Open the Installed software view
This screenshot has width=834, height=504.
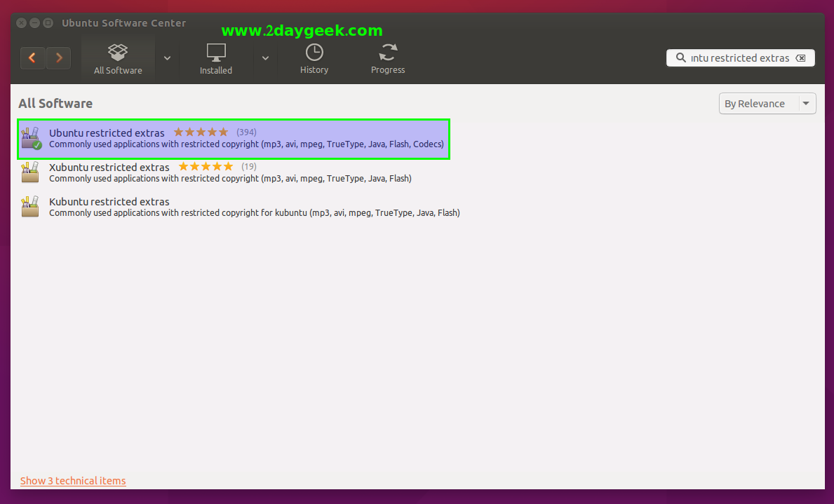pos(216,58)
